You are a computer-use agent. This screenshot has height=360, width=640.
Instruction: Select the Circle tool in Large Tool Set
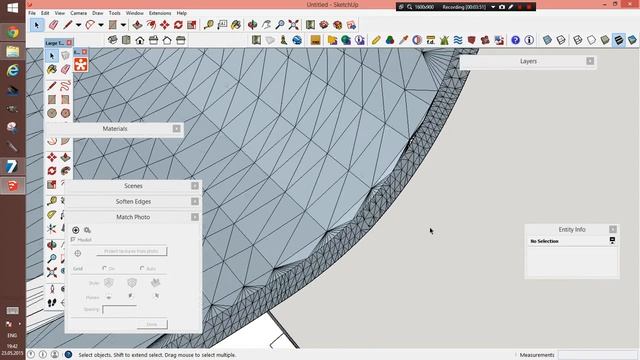(52, 113)
